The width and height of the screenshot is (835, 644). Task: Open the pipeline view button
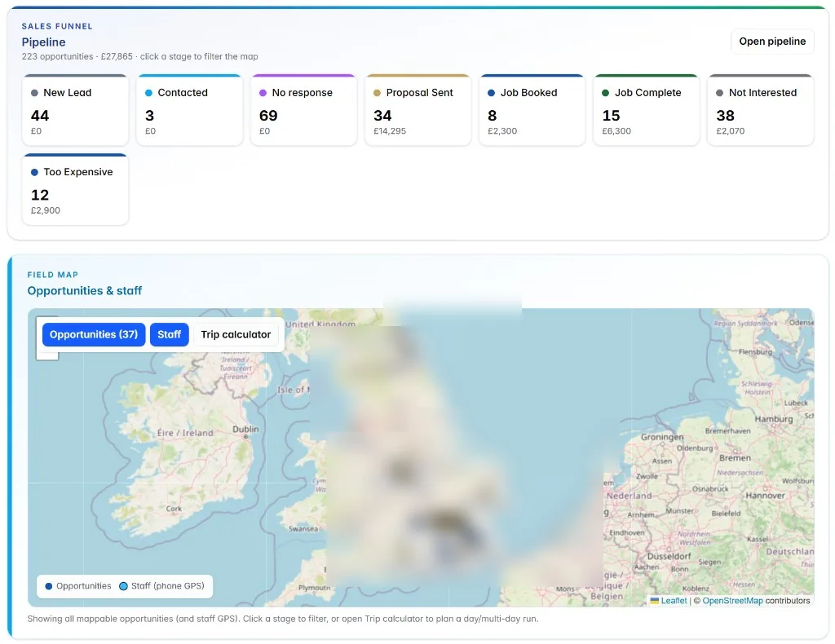[x=772, y=42]
